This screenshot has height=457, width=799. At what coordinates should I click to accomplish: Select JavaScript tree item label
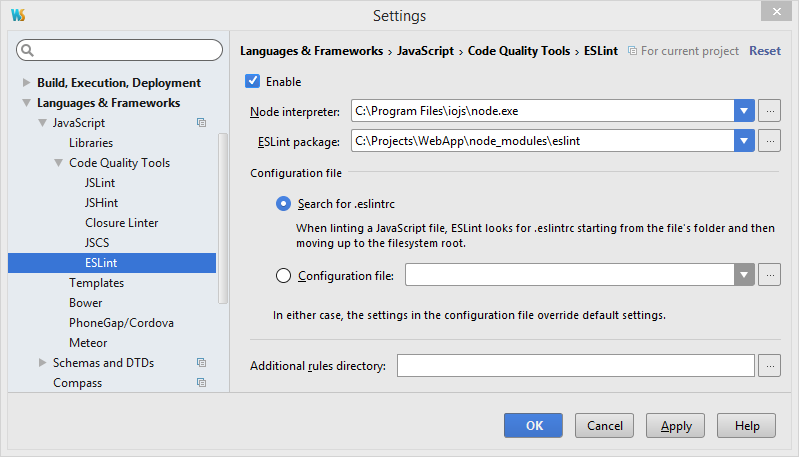click(x=78, y=123)
